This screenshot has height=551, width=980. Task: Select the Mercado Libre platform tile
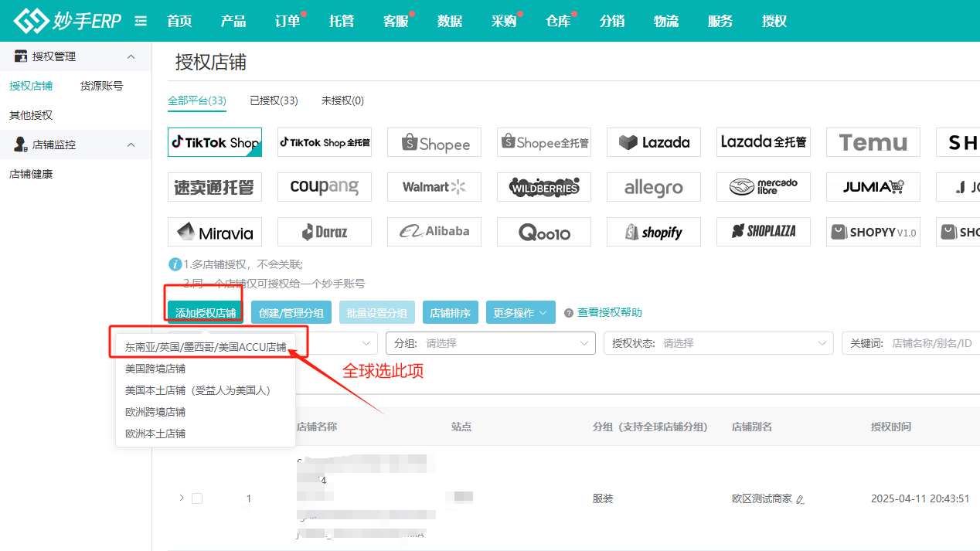click(764, 187)
